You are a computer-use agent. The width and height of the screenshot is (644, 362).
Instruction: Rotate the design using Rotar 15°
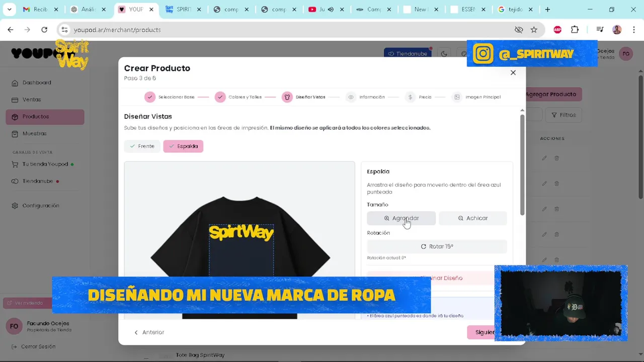coord(437,246)
